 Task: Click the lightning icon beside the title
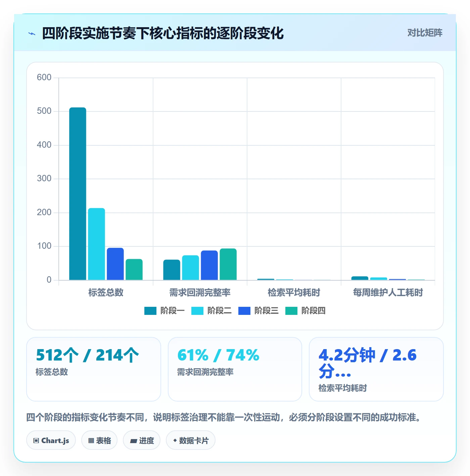coord(32,34)
